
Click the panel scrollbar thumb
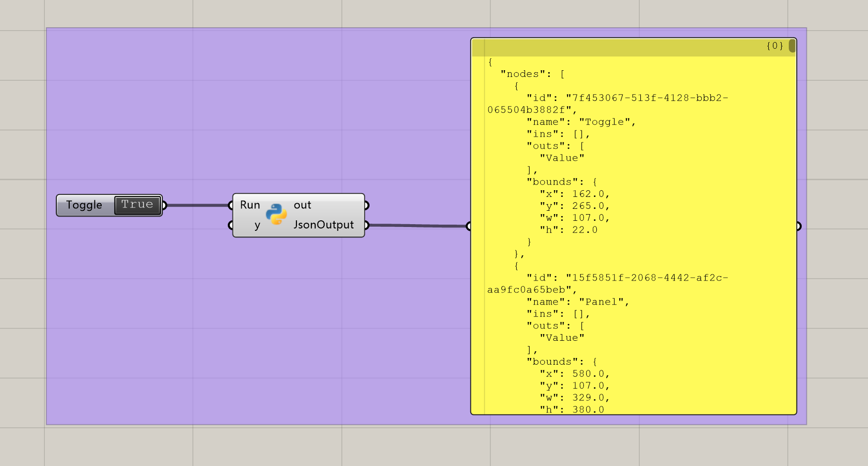(x=792, y=46)
